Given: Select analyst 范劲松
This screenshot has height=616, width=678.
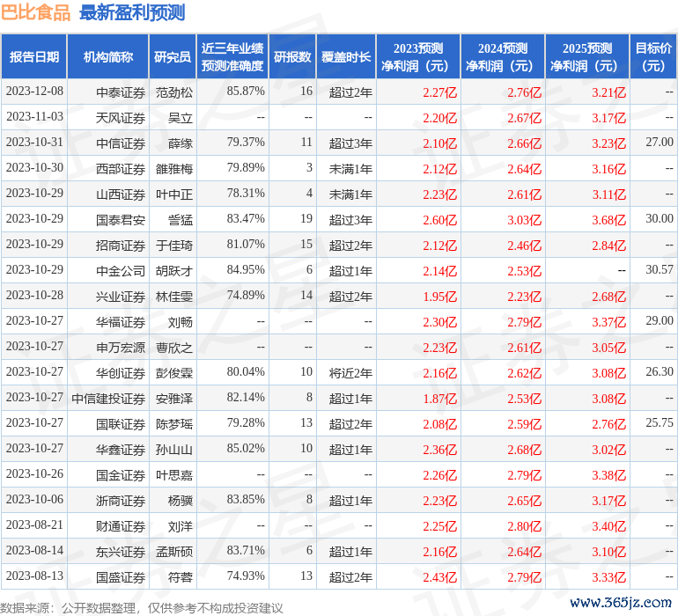Looking at the screenshot, I should click(173, 92).
